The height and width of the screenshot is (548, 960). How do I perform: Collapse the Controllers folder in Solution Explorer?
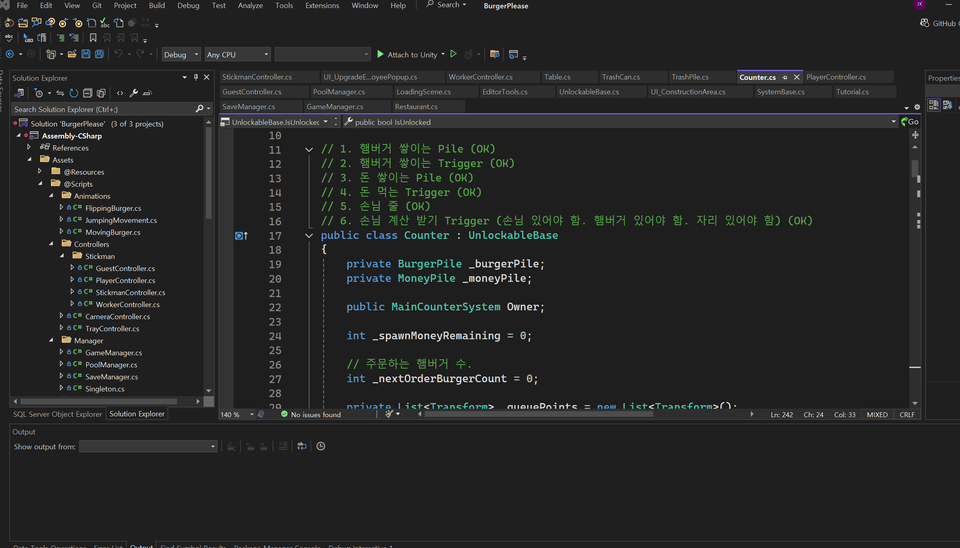click(51, 244)
